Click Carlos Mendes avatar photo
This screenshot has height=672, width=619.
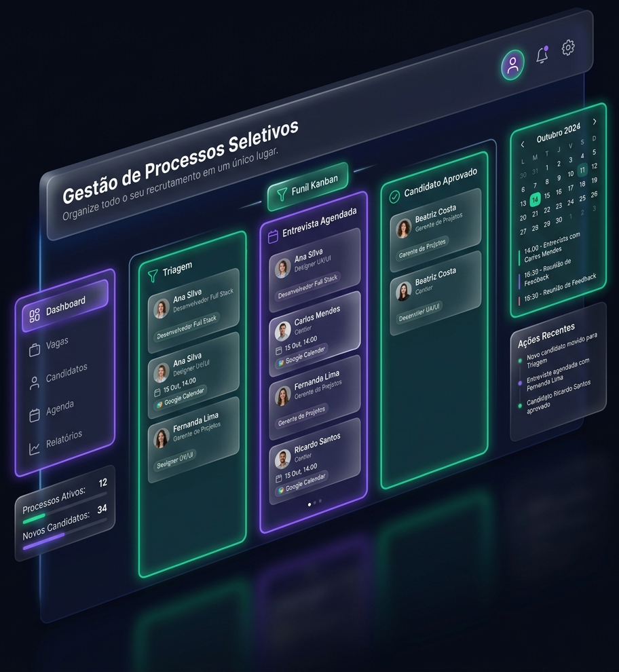pos(283,332)
